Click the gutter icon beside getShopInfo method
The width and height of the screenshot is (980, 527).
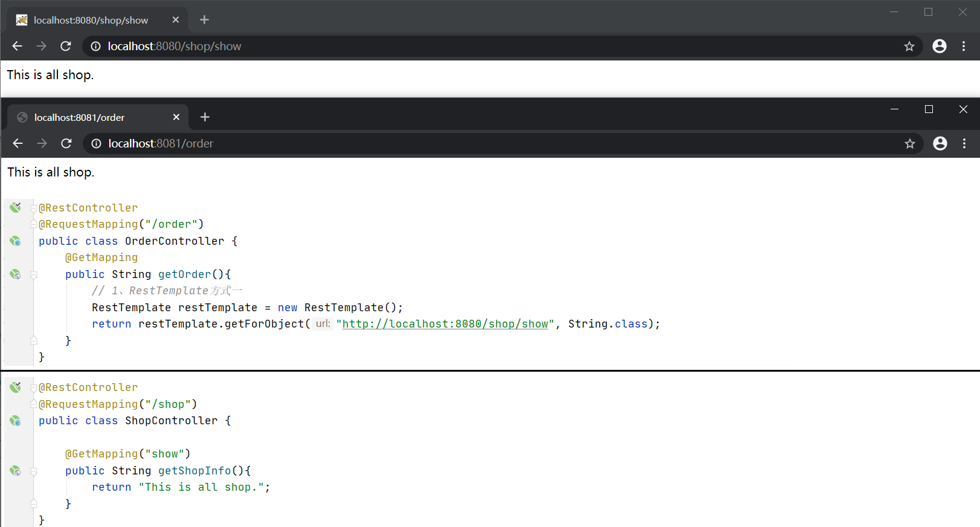point(15,471)
